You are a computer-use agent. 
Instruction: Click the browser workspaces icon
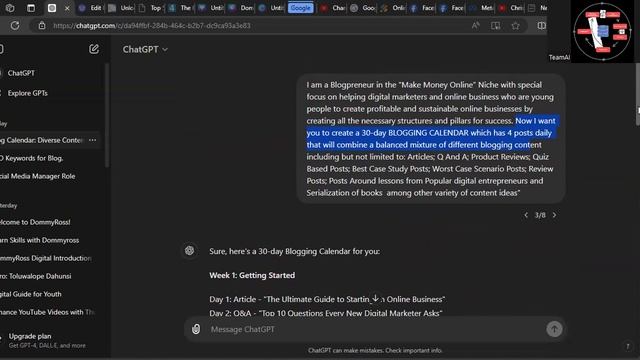[x=10, y=8]
